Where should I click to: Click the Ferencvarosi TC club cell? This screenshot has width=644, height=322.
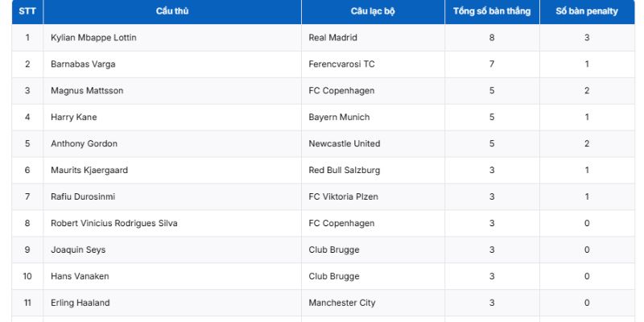click(341, 64)
